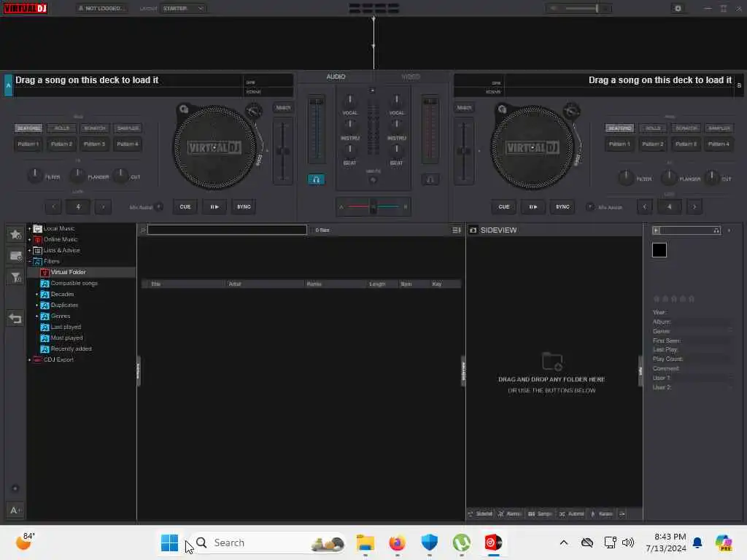Open browser options icon beside search
Viewport: 747px width, 560px height.
(457, 230)
